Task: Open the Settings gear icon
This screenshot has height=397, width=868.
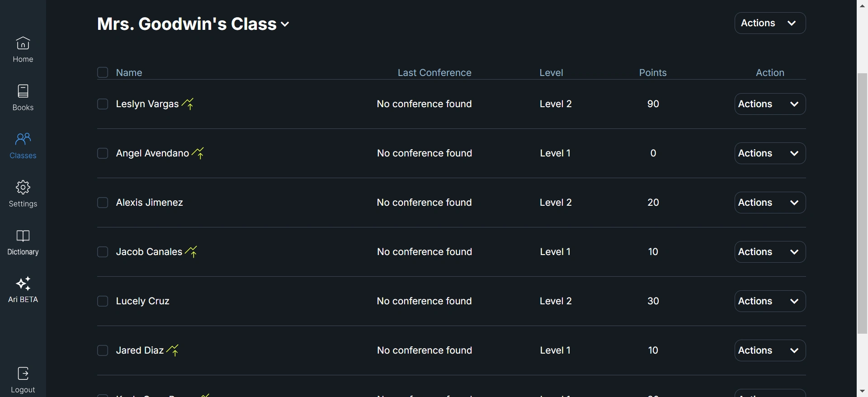Action: pos(23,188)
